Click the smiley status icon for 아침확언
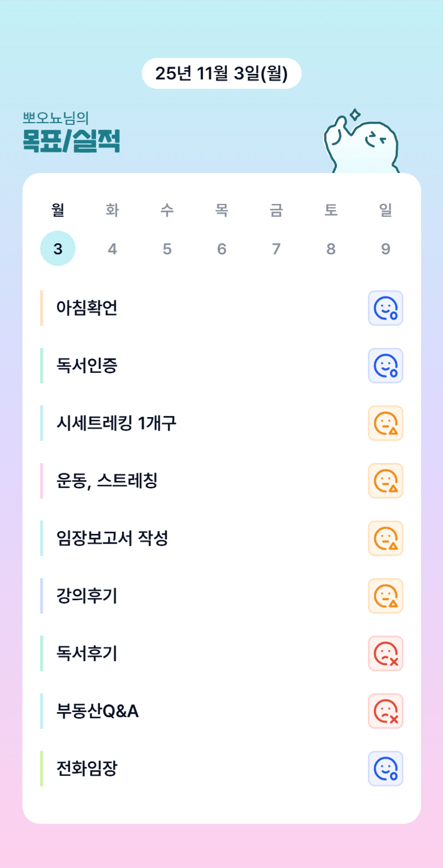Image resolution: width=443 pixels, height=868 pixels. click(x=385, y=308)
